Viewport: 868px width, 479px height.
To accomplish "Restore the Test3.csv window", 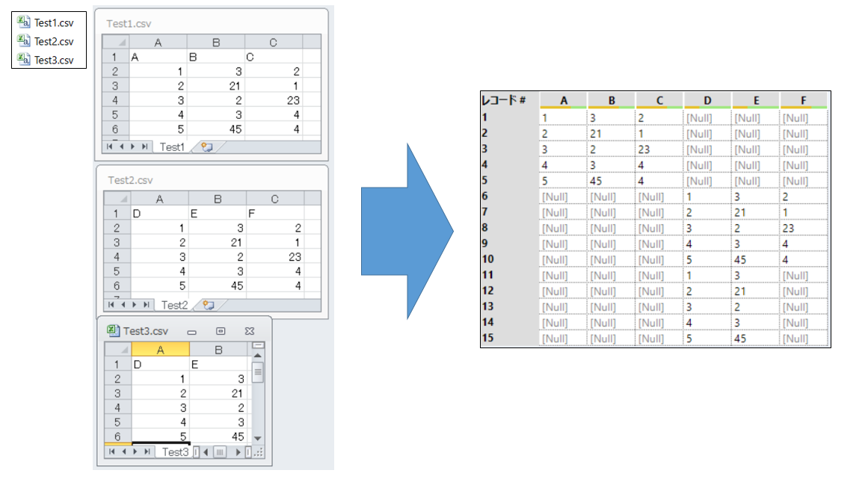I will tap(221, 331).
